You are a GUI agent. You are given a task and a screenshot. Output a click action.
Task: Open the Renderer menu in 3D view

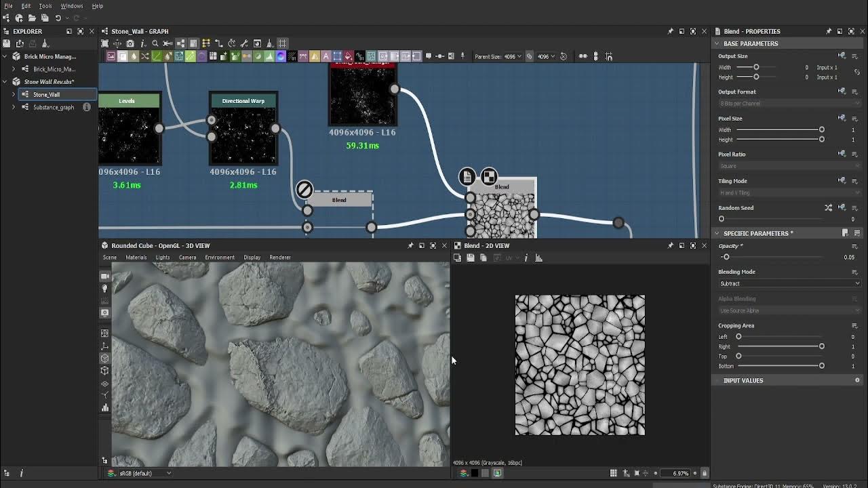pos(280,258)
